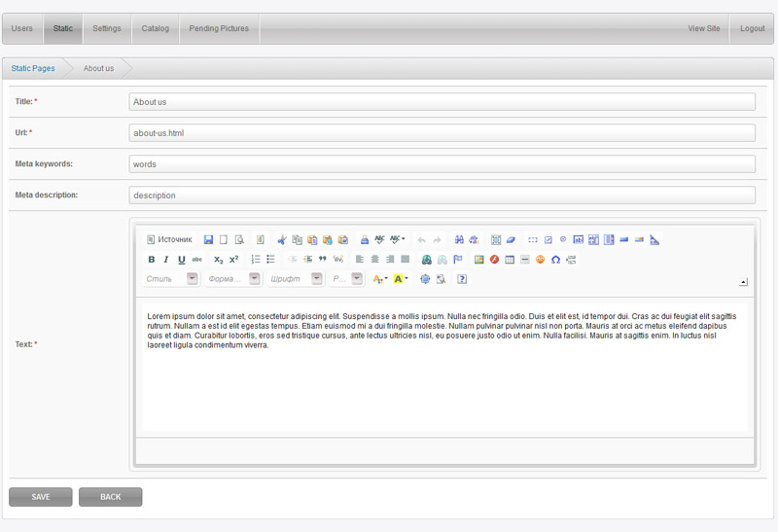
Task: Open the Spell Check As You Type dropdown
Action: [x=398, y=239]
